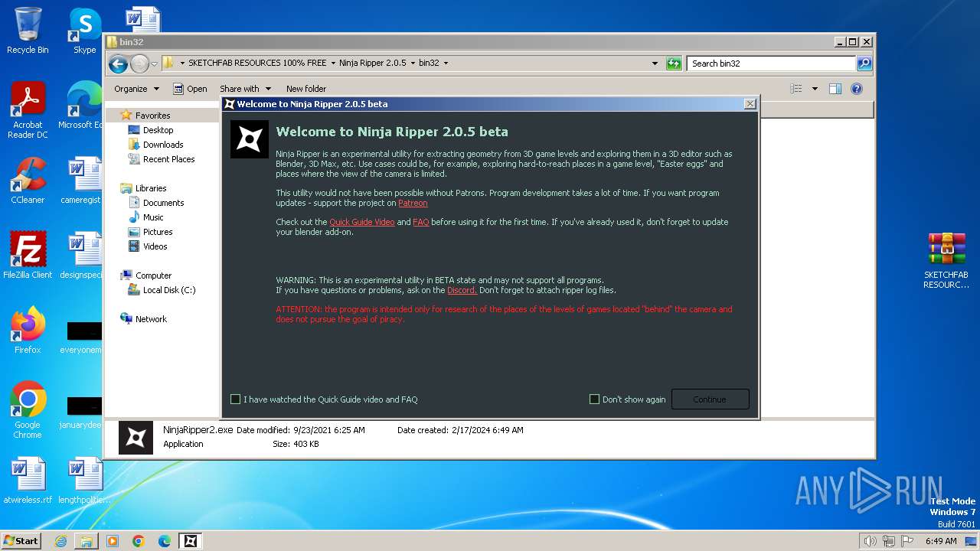Select the SKETCHFAB RESOURC... WinRAR archive icon
Image resolution: width=980 pixels, height=551 pixels.
(946, 260)
